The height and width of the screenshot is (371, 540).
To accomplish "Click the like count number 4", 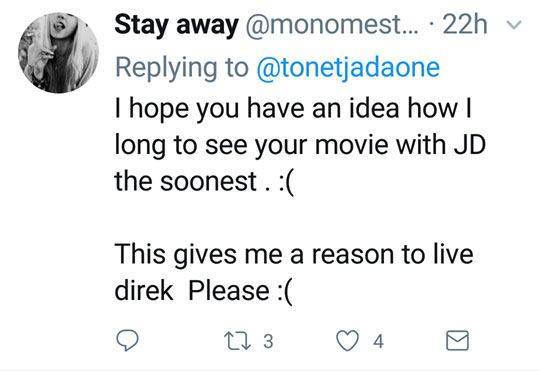I will [378, 341].
